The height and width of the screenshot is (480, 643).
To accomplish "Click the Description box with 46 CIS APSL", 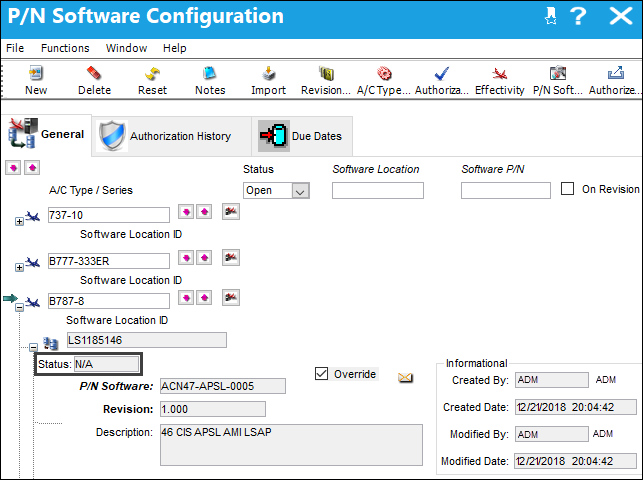I will (x=291, y=445).
